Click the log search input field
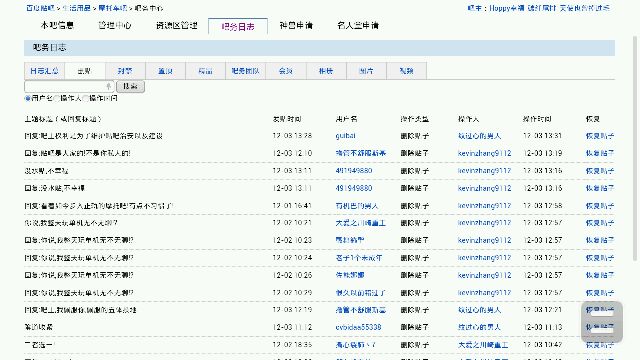The width and height of the screenshot is (640, 360). click(69, 87)
